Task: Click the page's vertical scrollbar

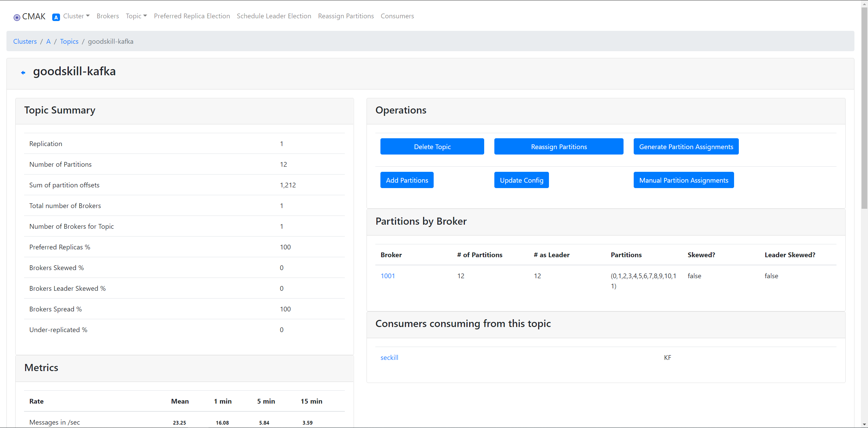Action: pyautogui.click(x=864, y=108)
